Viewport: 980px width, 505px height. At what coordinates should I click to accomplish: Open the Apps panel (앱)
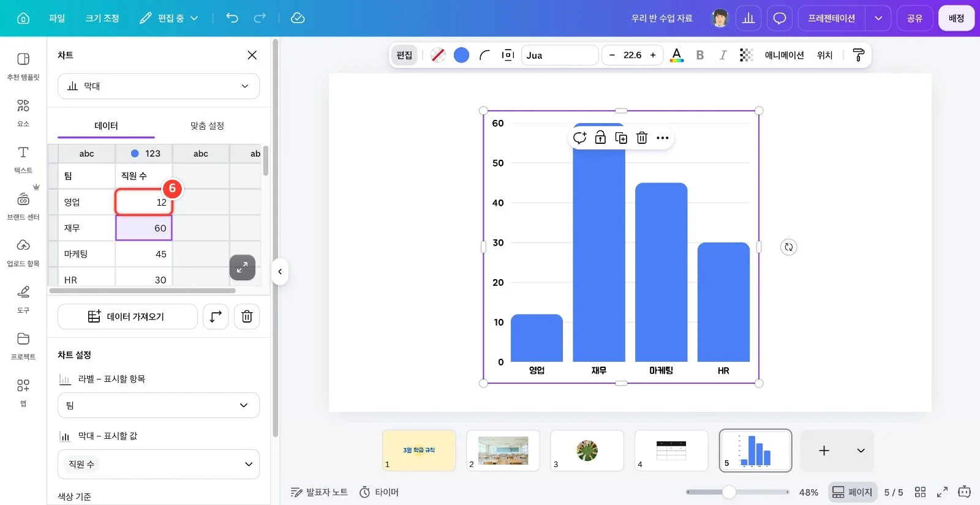(x=23, y=392)
